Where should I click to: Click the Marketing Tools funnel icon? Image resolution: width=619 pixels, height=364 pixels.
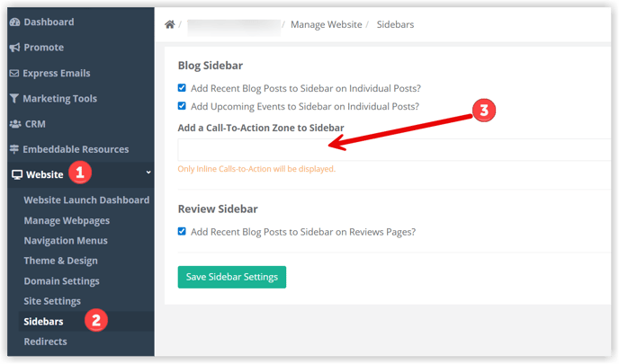tap(14, 98)
